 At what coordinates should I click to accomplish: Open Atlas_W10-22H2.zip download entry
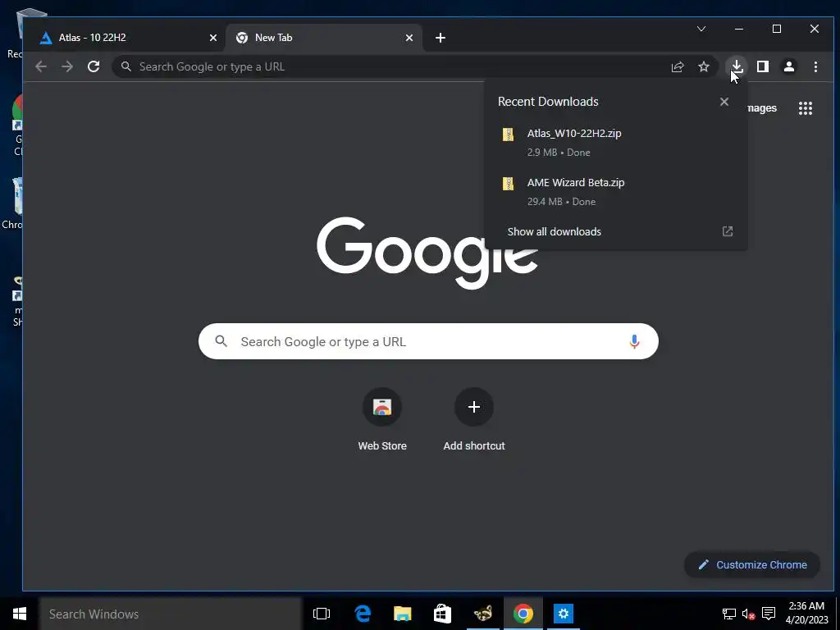pyautogui.click(x=615, y=143)
